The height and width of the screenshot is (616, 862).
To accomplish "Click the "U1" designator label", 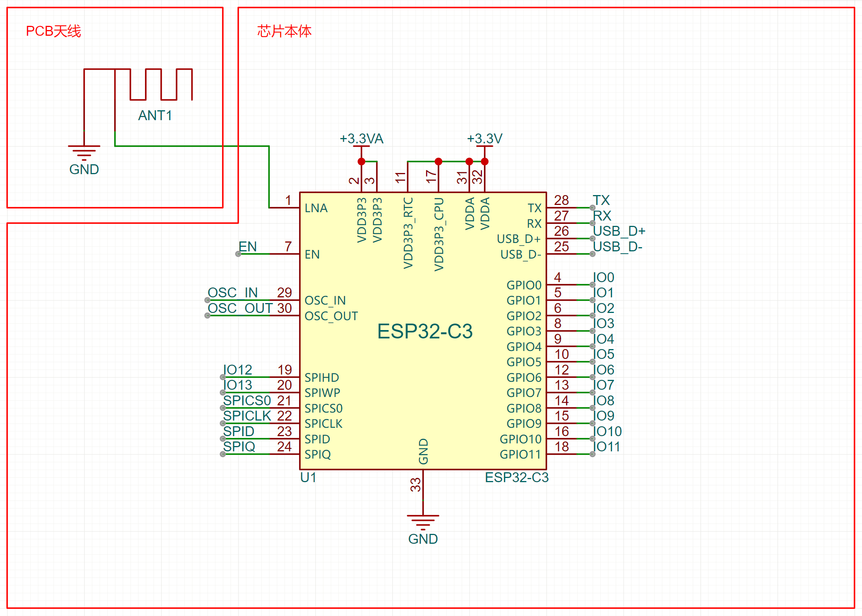I will (x=308, y=478).
